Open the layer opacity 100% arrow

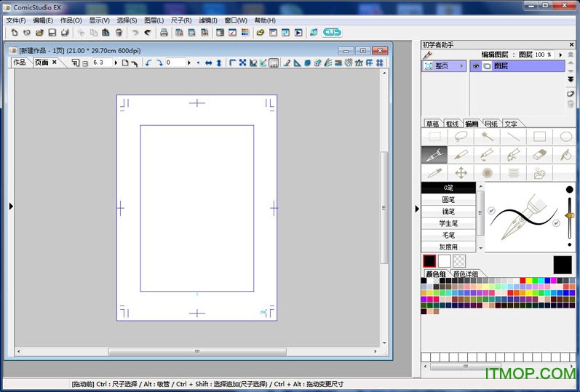pos(560,55)
